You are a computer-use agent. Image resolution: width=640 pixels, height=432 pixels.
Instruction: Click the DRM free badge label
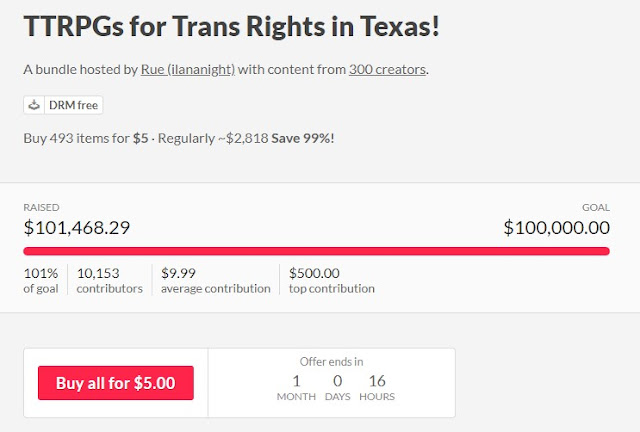pos(73,105)
